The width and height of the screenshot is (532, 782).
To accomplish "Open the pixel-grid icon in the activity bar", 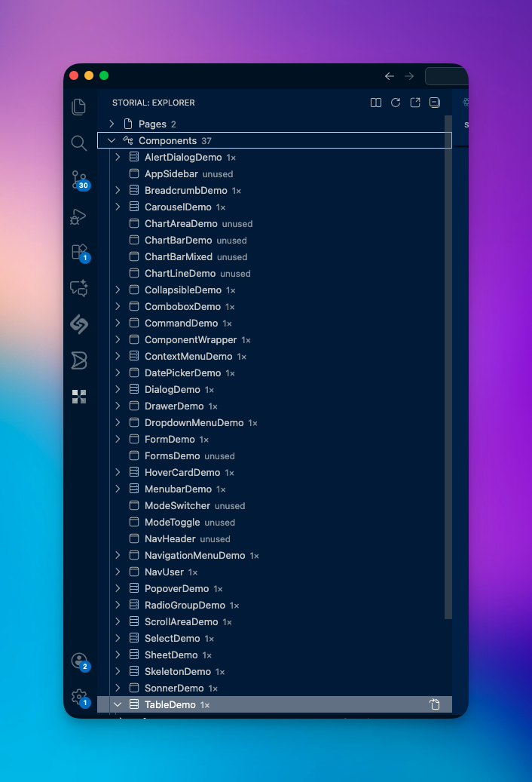I will (78, 397).
